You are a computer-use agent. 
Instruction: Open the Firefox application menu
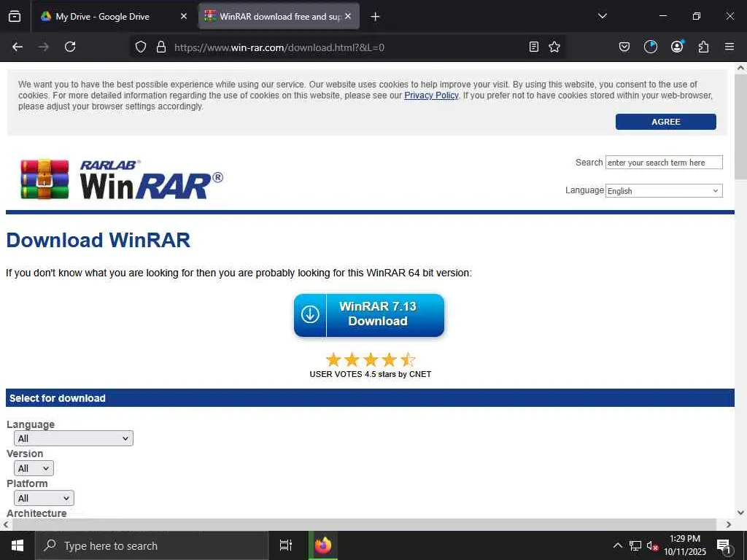(x=729, y=47)
